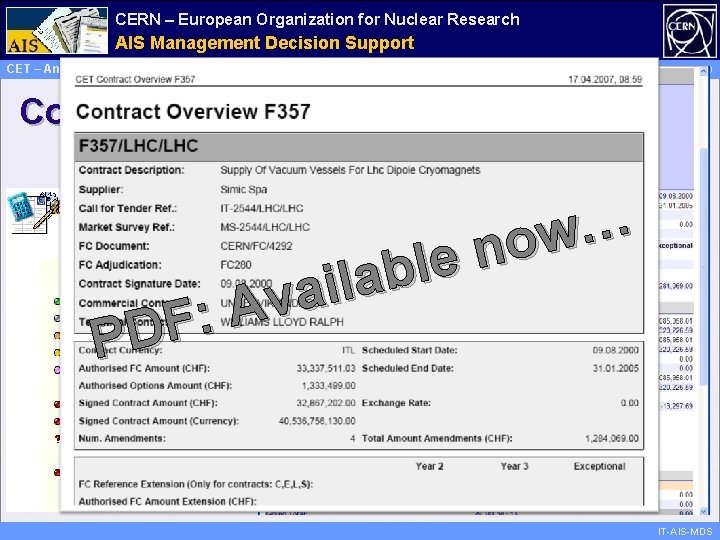Click the AIS logo in the header

tap(57, 31)
